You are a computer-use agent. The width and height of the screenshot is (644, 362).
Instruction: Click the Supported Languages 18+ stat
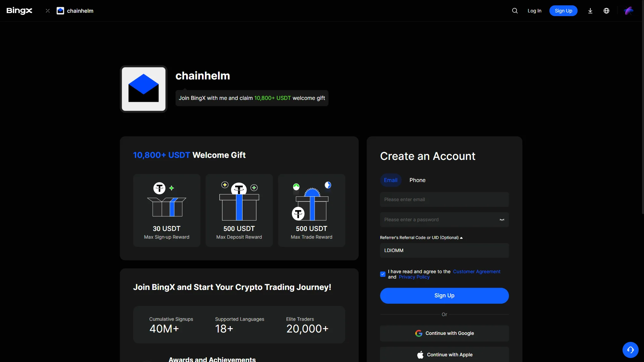(239, 325)
